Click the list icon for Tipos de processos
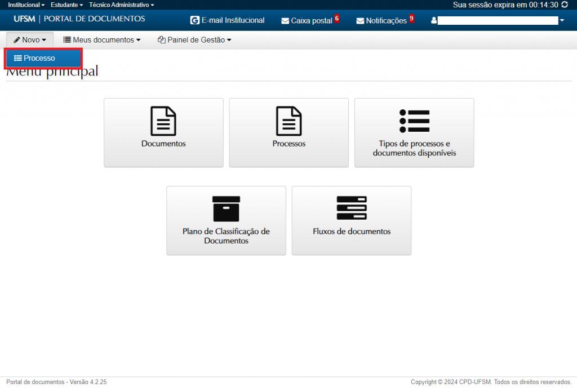 [x=414, y=121]
